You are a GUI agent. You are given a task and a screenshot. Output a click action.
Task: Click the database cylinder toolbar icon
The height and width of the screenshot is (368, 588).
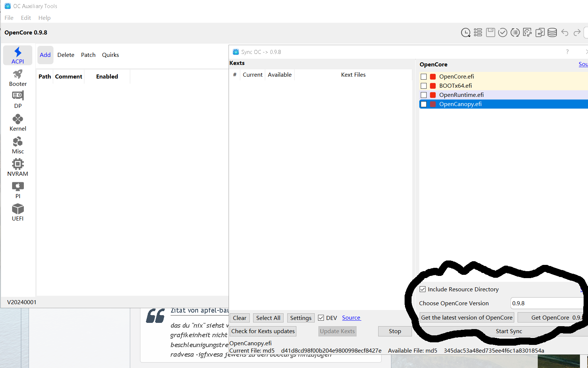click(552, 33)
